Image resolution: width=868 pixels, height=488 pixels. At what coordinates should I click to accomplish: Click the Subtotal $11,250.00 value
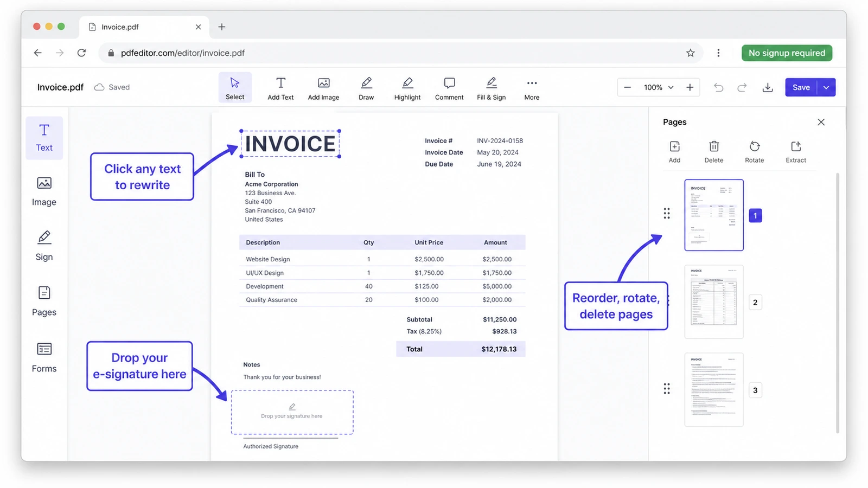[500, 319]
